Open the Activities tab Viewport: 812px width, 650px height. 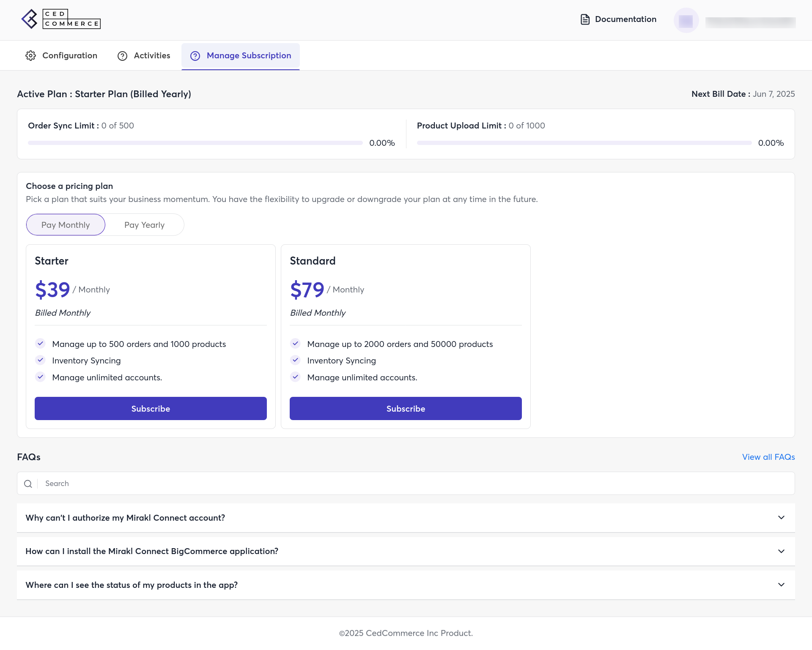(x=144, y=56)
